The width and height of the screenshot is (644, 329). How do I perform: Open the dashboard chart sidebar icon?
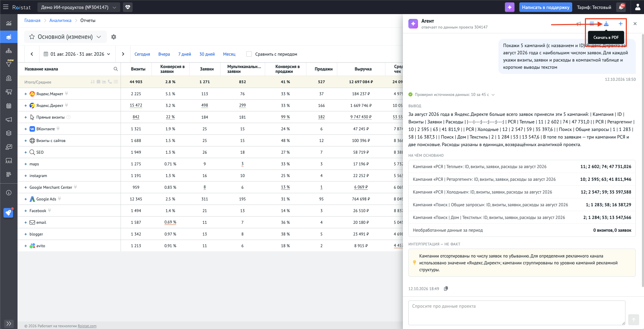(x=9, y=23)
